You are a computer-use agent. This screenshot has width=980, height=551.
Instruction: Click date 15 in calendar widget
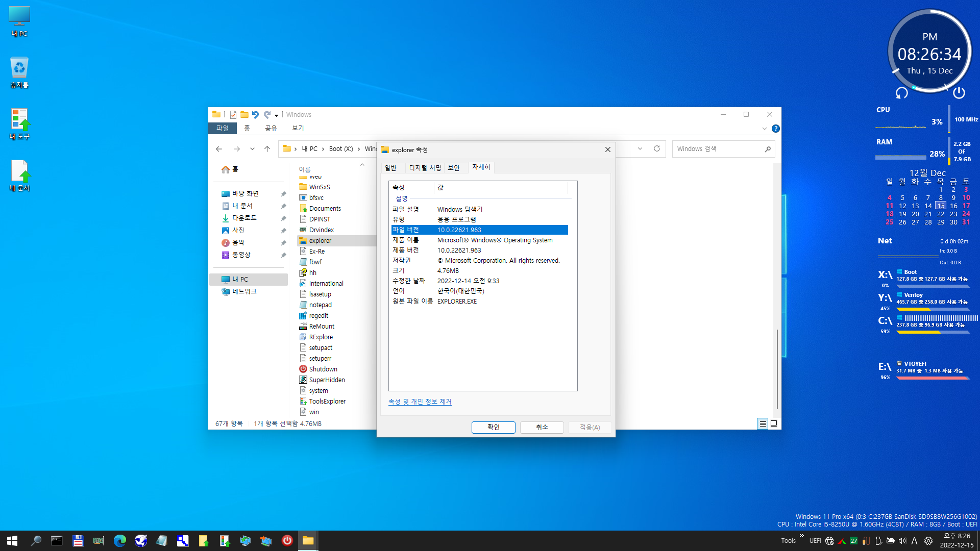click(x=941, y=206)
